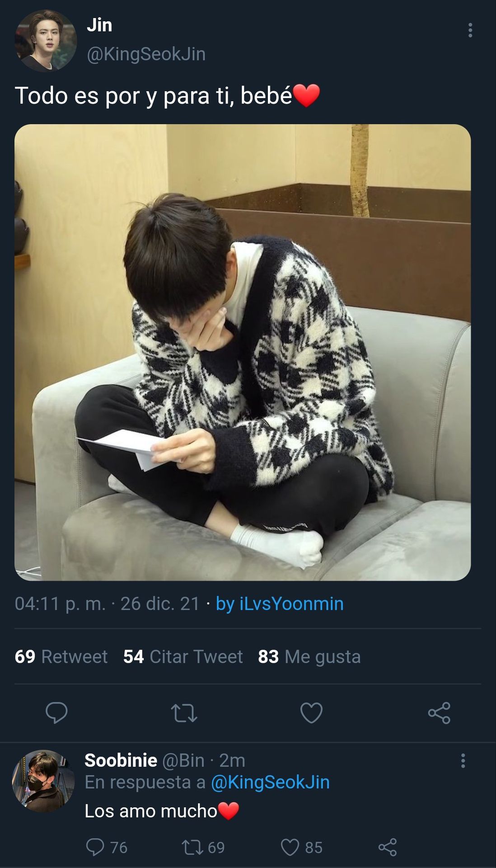
Task: Open the @KingSeokJin handle in the header
Action: pos(146,54)
